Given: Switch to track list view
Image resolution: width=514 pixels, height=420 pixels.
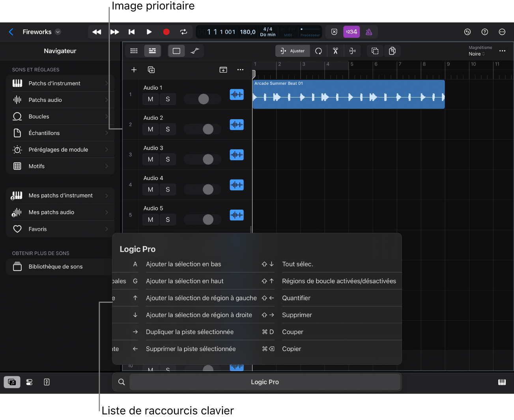Looking at the screenshot, I should [x=152, y=51].
